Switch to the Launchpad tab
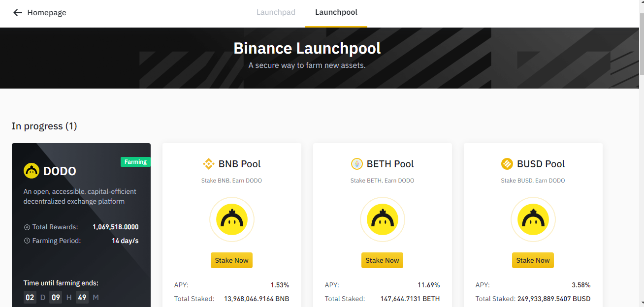 pyautogui.click(x=276, y=12)
